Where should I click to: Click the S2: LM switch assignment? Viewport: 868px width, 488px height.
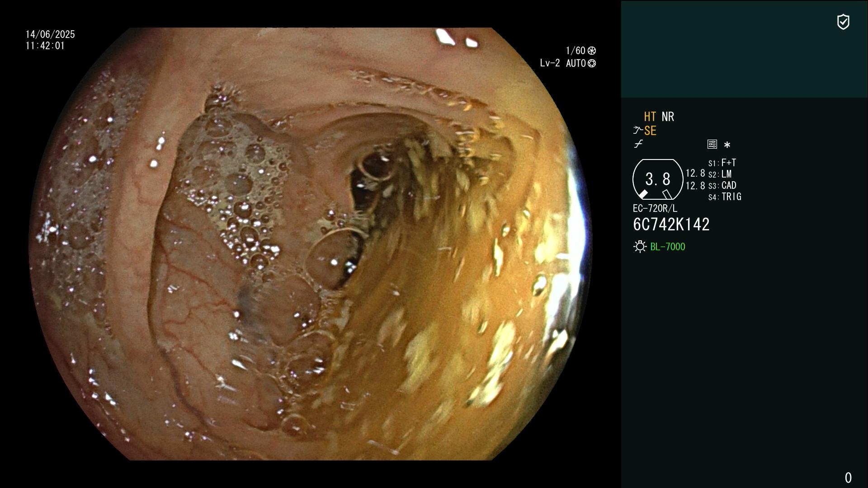click(720, 174)
